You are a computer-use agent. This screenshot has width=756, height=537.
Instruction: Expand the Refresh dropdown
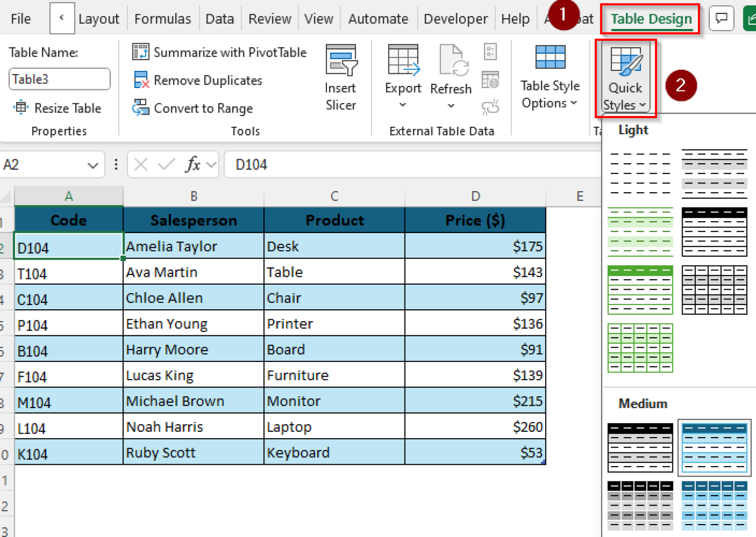click(450, 105)
